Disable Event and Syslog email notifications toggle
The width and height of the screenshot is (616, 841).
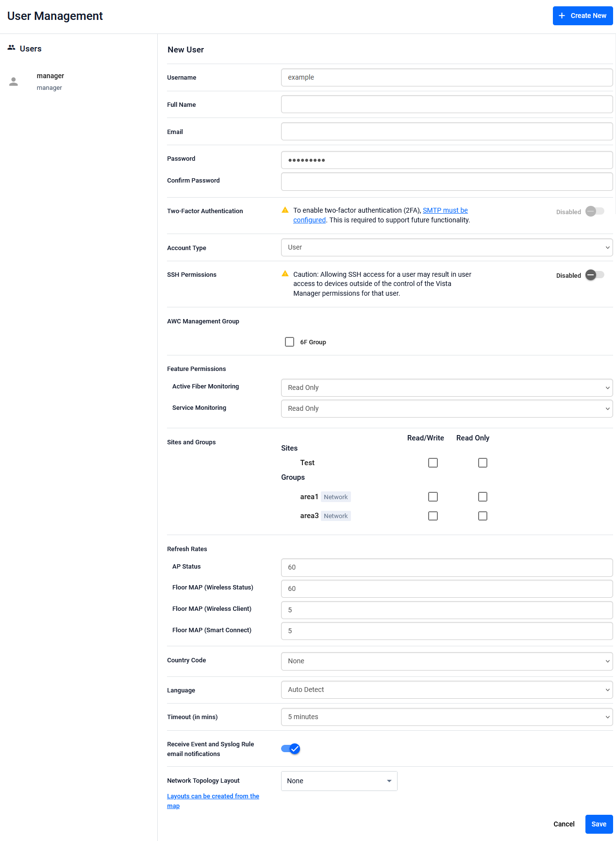[x=291, y=749]
